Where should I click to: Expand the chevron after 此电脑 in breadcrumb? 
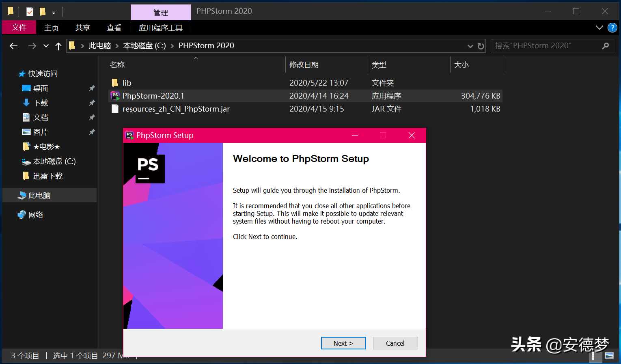click(117, 46)
